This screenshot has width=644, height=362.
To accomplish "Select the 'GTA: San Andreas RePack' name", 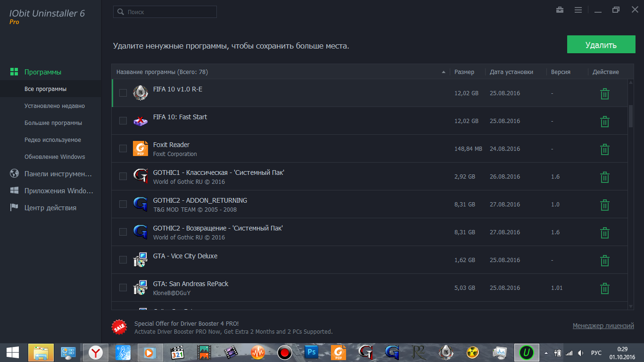I will pos(190,284).
